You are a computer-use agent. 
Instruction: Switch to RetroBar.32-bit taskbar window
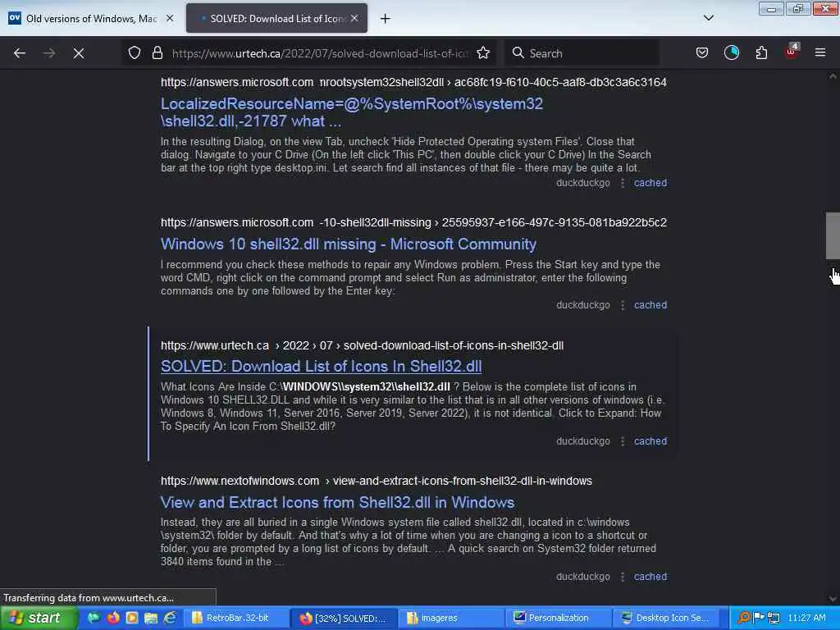pyautogui.click(x=236, y=618)
